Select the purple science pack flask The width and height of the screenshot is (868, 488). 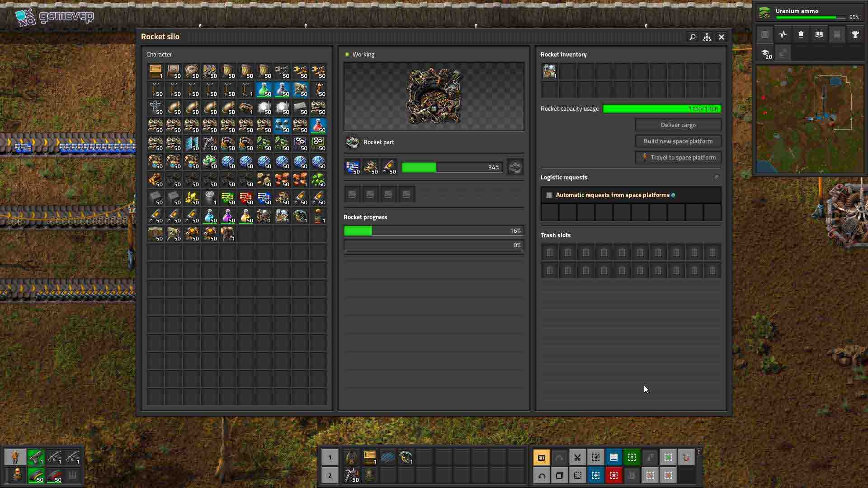(x=228, y=216)
